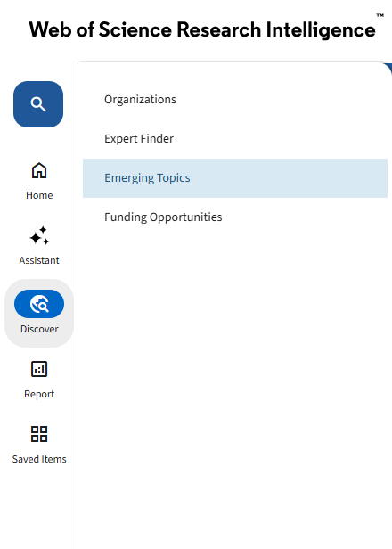Click the trademark symbol beside Intelligence
Image resolution: width=392 pixels, height=549 pixels.
tap(380, 15)
